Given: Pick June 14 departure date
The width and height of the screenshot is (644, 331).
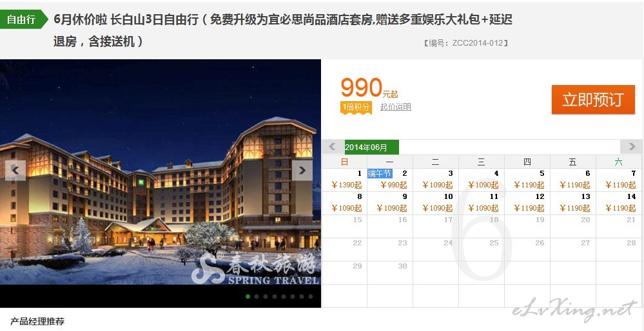Looking at the screenshot, I should point(619,203).
